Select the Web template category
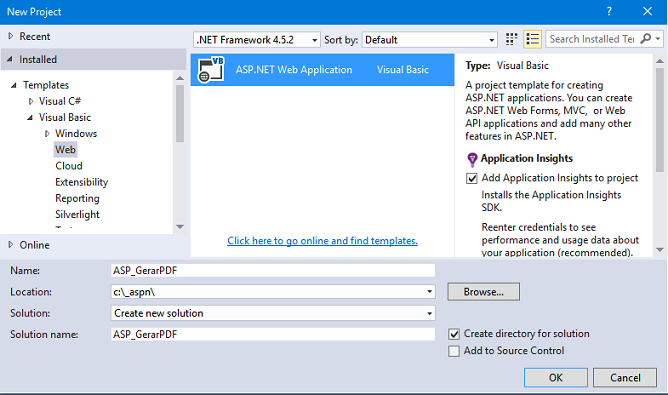The width and height of the screenshot is (668, 395). point(65,150)
